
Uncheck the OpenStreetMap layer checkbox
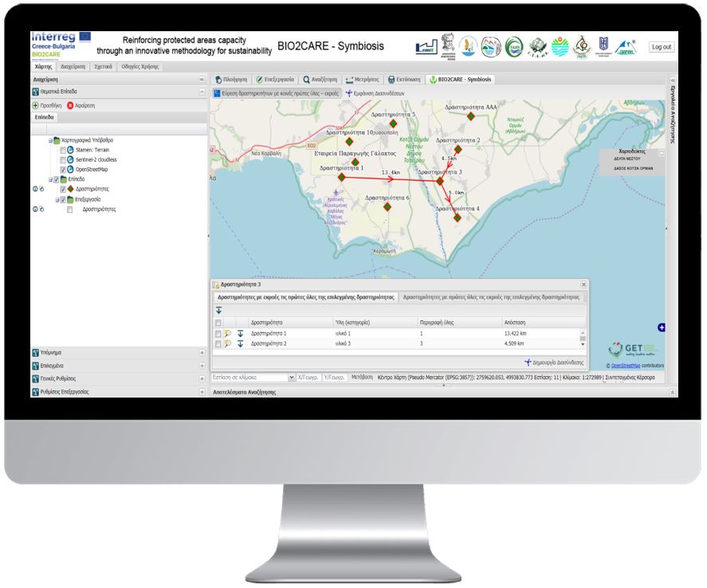[x=63, y=170]
